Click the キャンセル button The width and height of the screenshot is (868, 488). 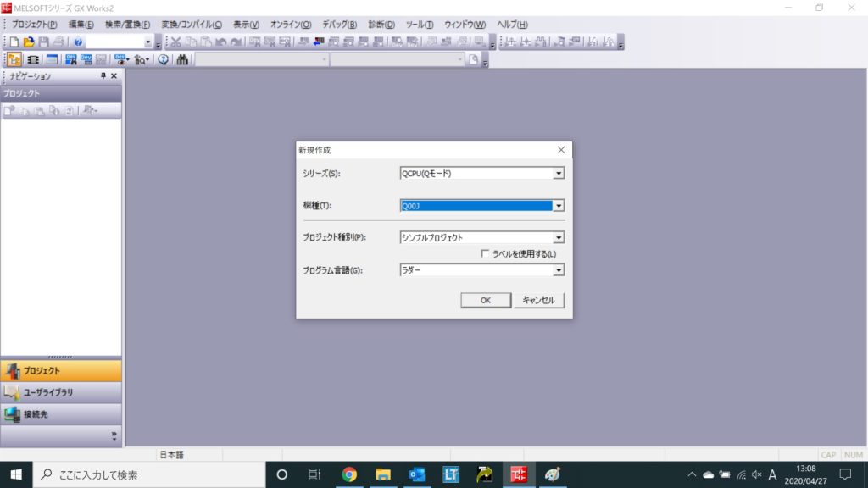[538, 301]
